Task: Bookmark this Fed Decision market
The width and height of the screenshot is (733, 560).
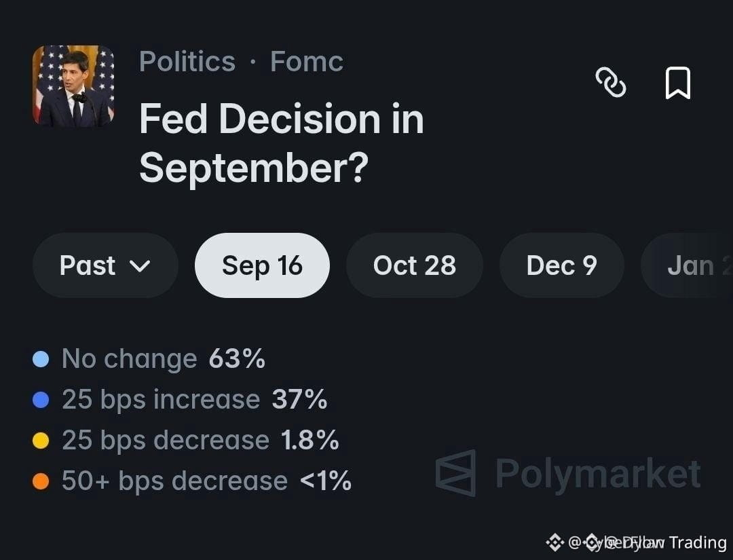Action: click(677, 83)
